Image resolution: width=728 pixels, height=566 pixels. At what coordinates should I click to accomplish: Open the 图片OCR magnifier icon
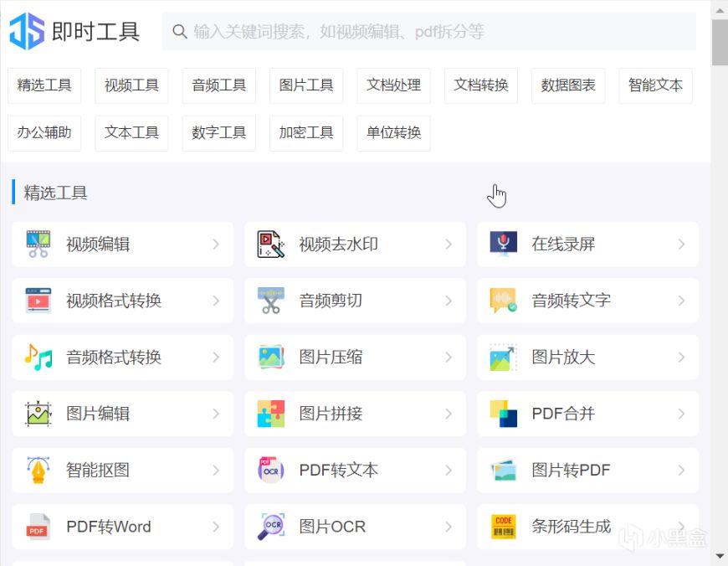[271, 527]
